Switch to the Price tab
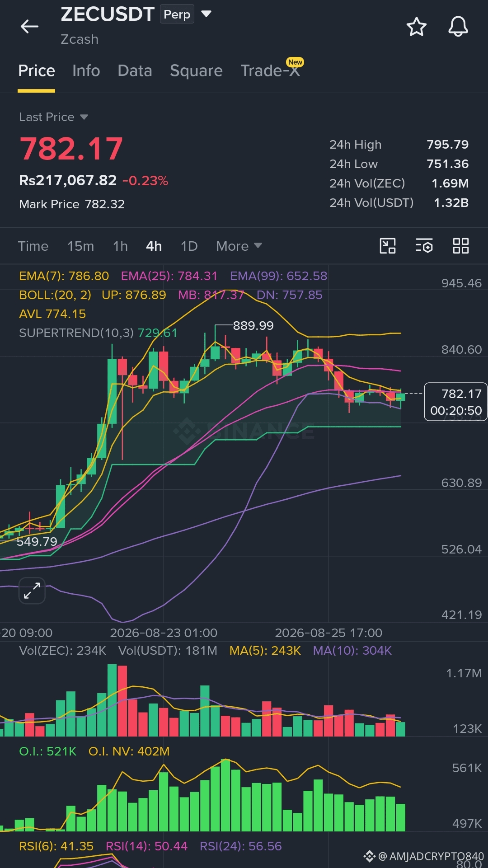This screenshot has height=868, width=488. [37, 71]
